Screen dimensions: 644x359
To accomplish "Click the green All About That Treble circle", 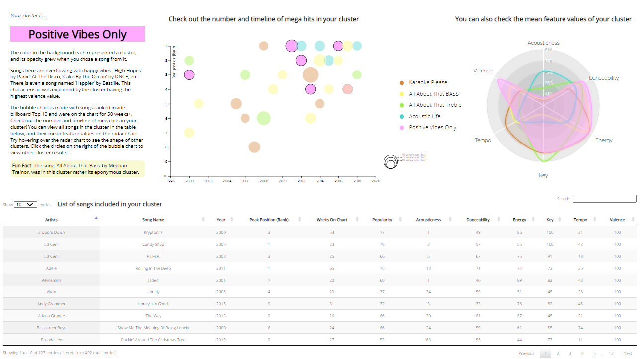I will click(x=402, y=105).
